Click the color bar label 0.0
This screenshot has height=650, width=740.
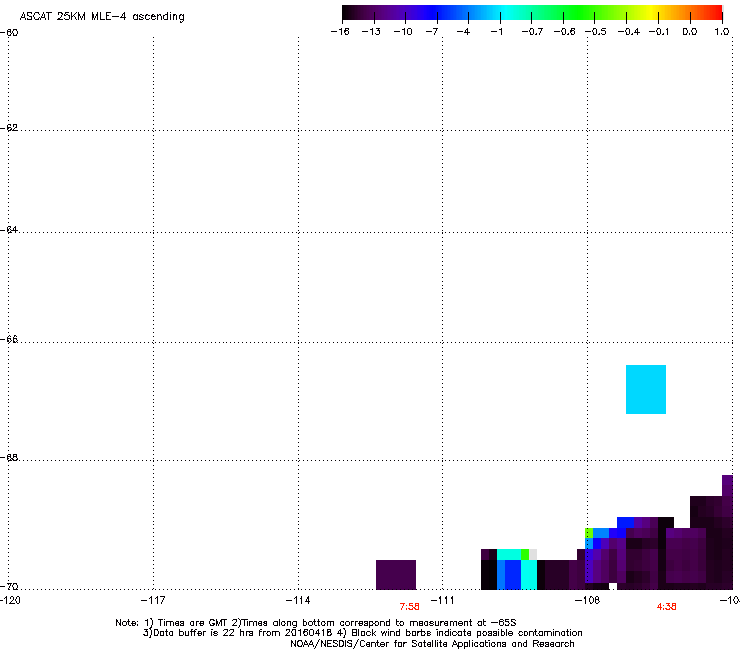690,32
